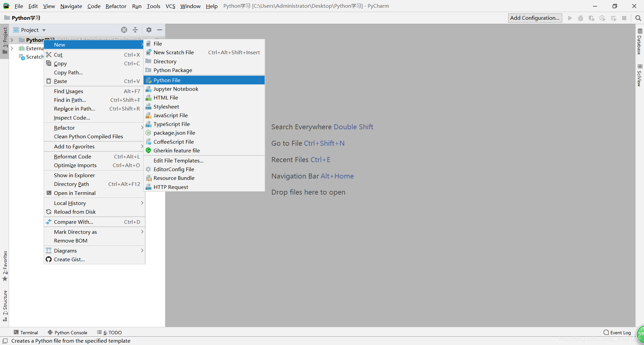Choose TypeScript File from submenu
644x345 pixels.
pyautogui.click(x=204, y=124)
